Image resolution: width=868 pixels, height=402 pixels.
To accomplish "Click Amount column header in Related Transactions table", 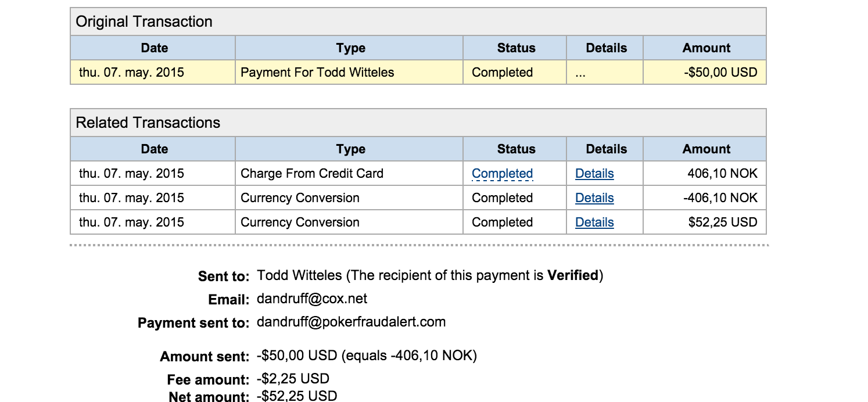I will 706,149.
